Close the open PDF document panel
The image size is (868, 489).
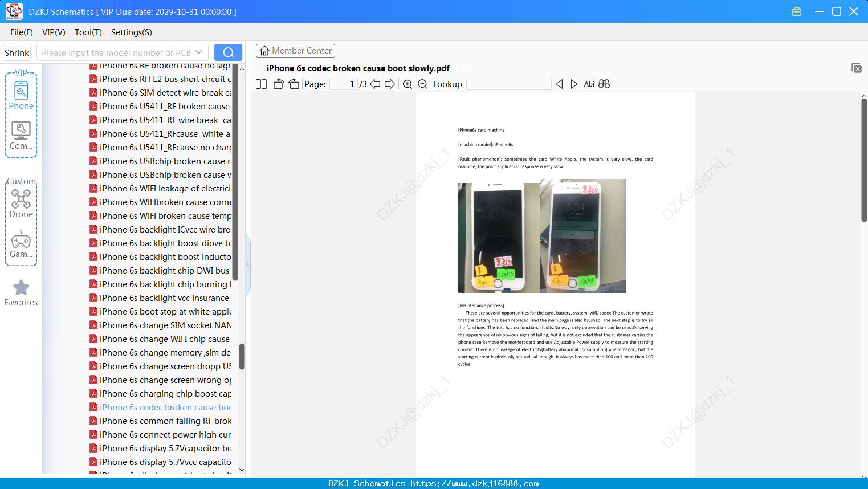point(856,68)
